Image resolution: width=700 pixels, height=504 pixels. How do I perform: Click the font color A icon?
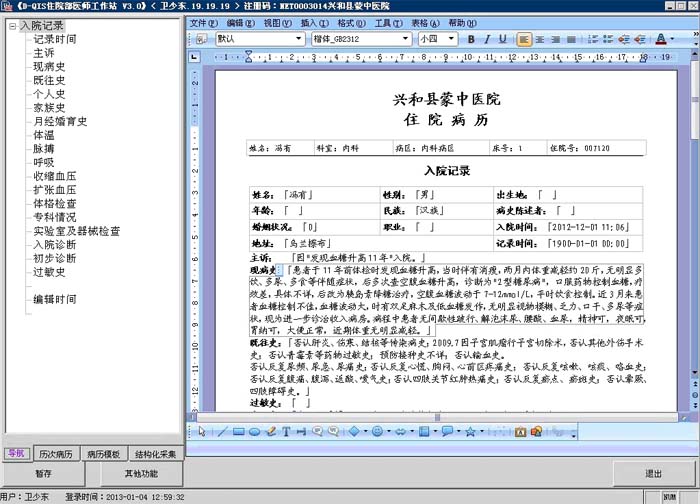pos(661,39)
